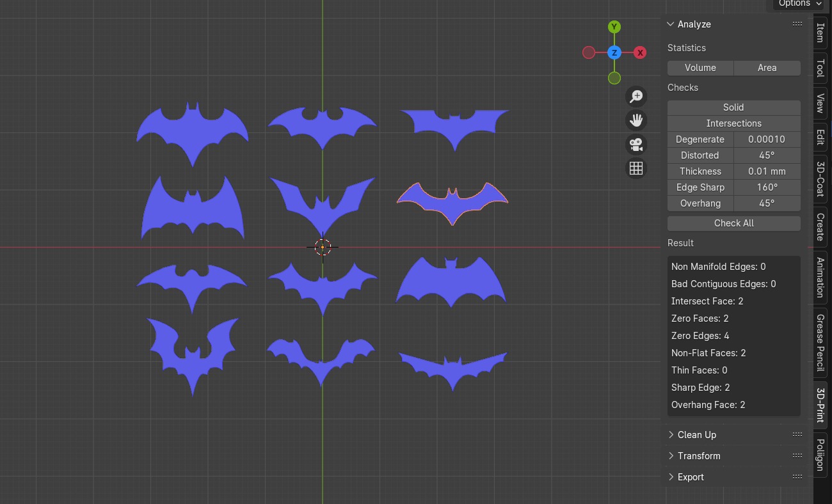Run the Thickness check
Screen dimensions: 832x504
pyautogui.click(x=700, y=171)
